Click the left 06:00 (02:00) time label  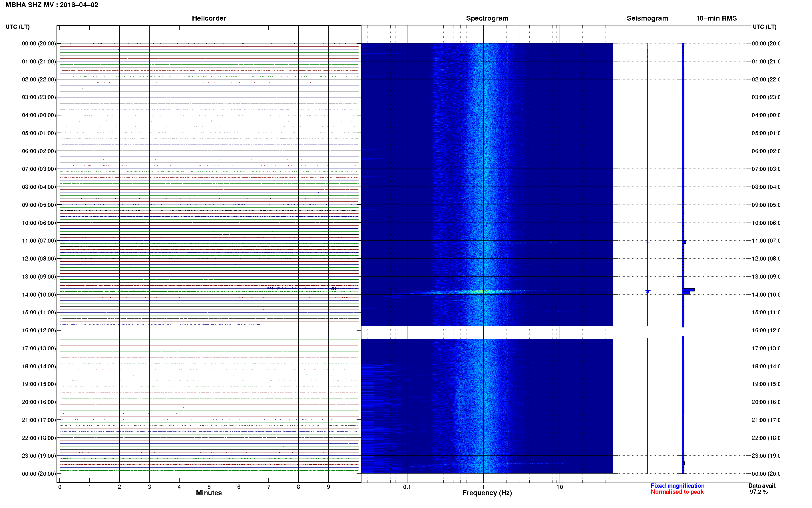(x=39, y=151)
